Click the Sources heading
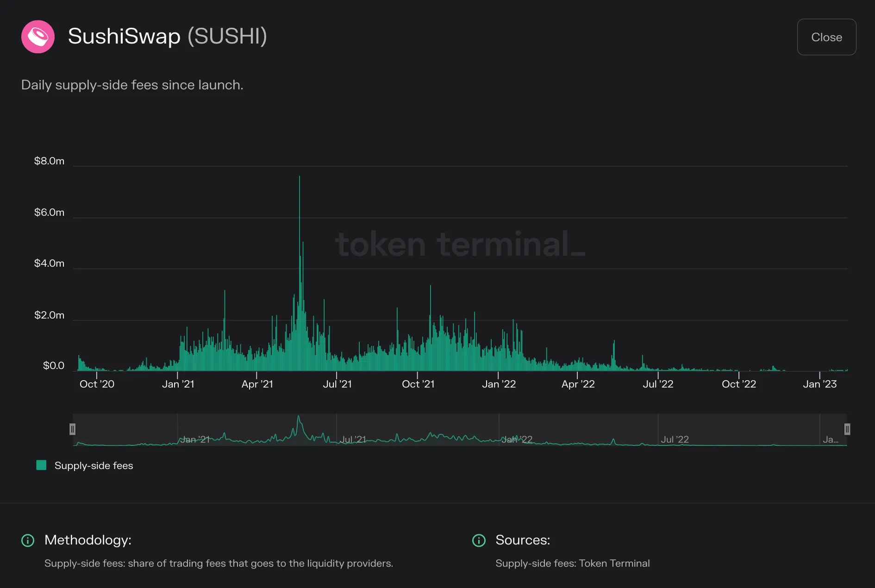The width and height of the screenshot is (875, 588). pos(523,540)
